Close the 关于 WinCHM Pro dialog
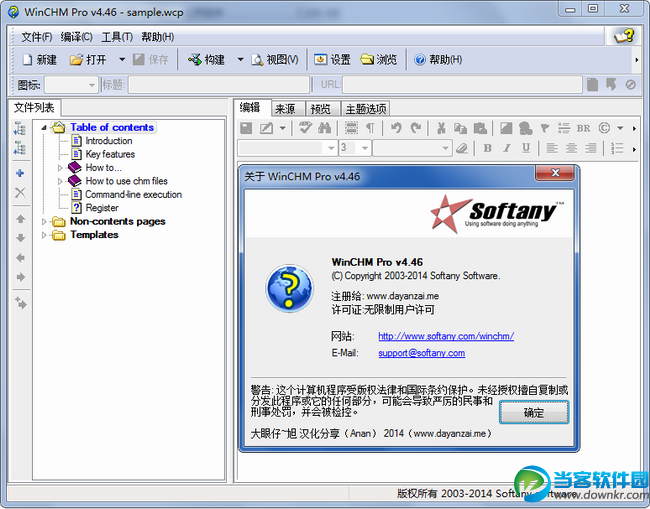 pyautogui.click(x=555, y=173)
